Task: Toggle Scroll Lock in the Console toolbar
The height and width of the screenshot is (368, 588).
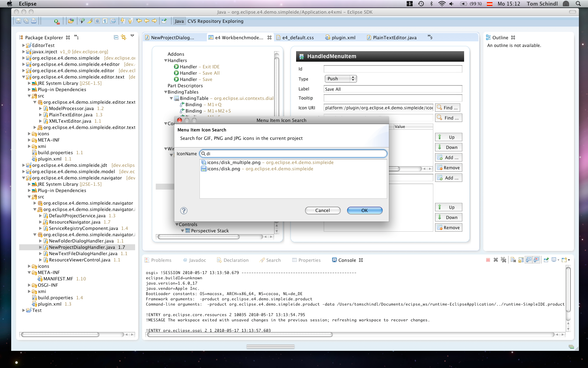Action: 521,260
